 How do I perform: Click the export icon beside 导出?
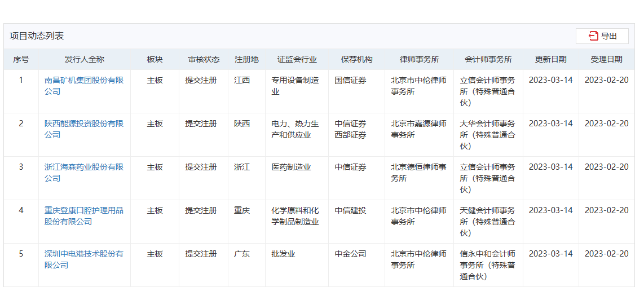(x=593, y=36)
